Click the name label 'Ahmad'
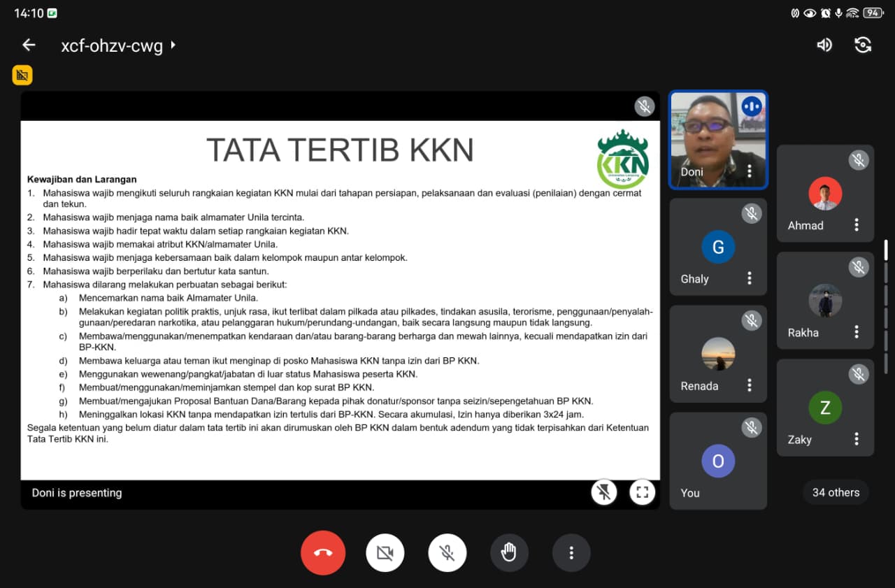The height and width of the screenshot is (588, 895). click(805, 225)
